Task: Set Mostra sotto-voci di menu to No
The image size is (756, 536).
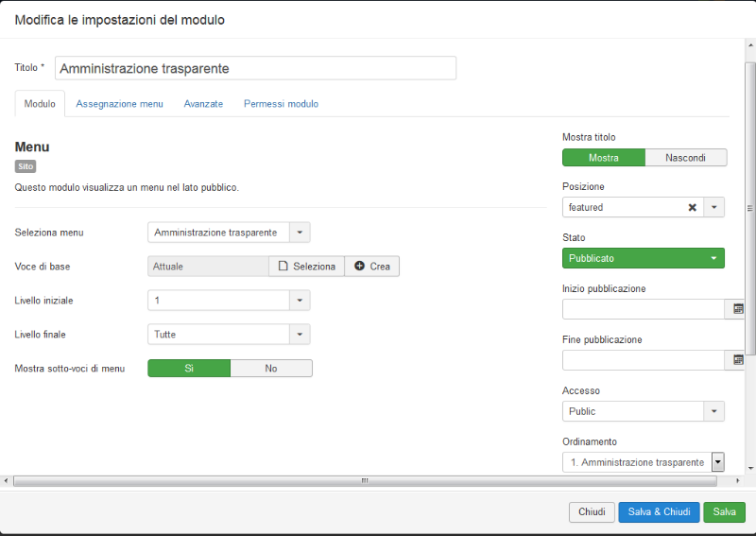Action: (271, 369)
